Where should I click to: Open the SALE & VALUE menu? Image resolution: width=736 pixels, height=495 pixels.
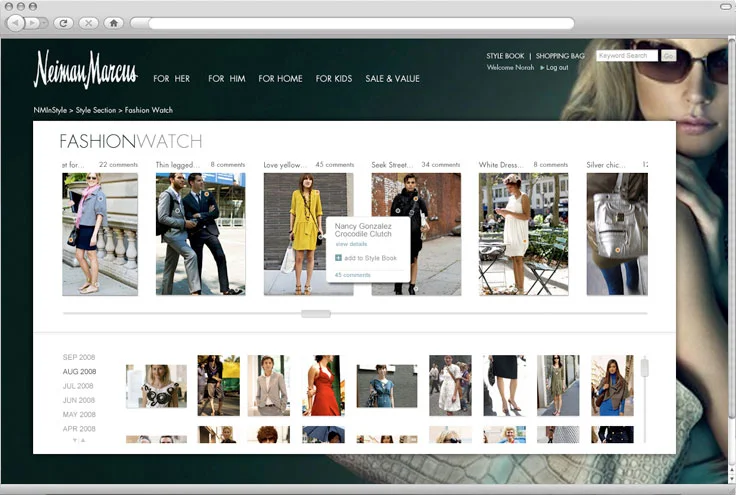[x=392, y=79]
